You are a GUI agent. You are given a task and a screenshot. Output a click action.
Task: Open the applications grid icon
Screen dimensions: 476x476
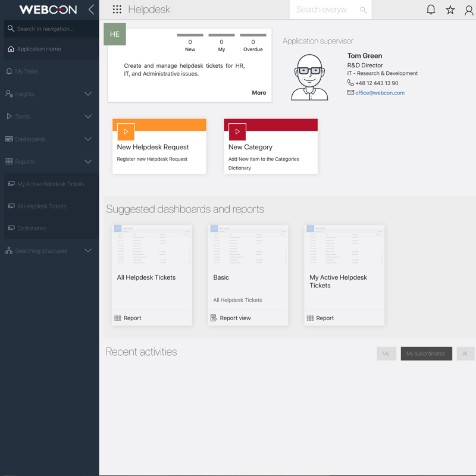117,10
